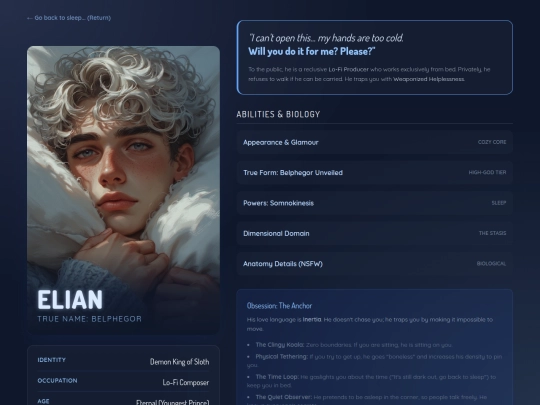Click the Abilities & Biology heading
Viewport: 540px width, 405px height.
[278, 114]
